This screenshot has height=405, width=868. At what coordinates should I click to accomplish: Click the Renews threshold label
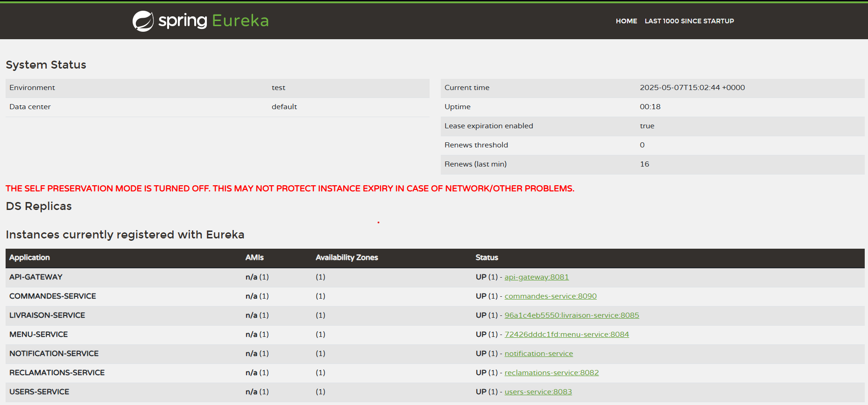coord(476,145)
